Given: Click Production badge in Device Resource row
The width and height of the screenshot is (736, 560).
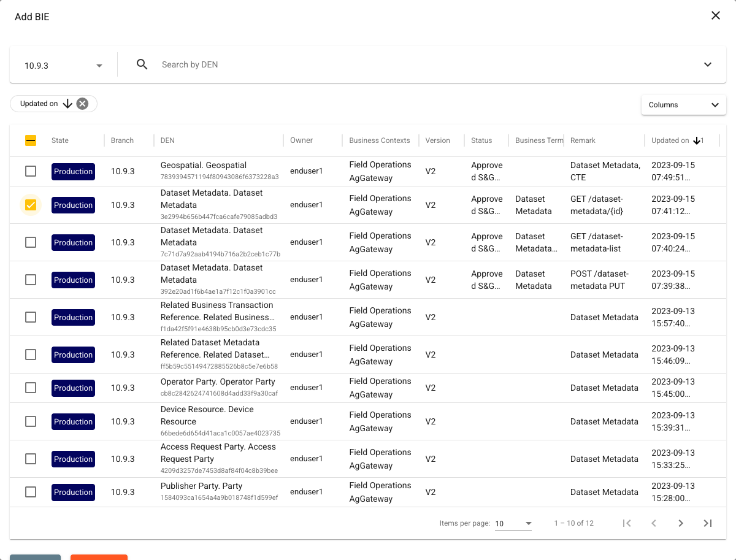Looking at the screenshot, I should (73, 421).
